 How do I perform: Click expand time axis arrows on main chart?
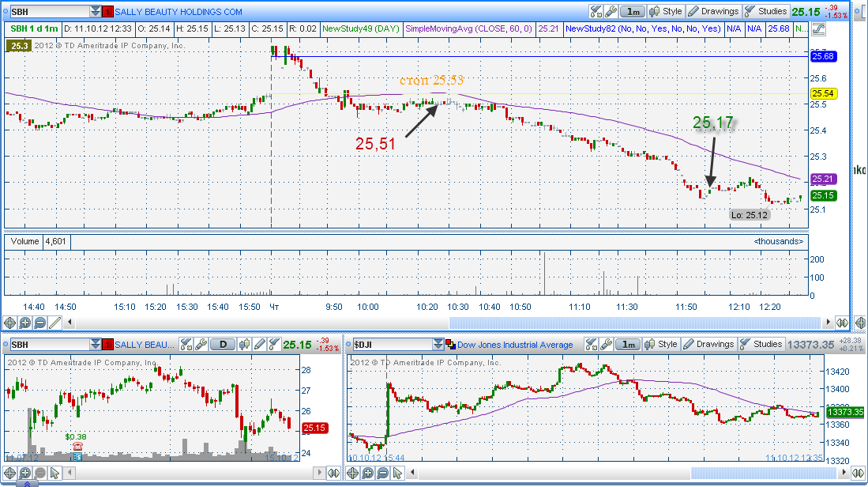[842, 323]
